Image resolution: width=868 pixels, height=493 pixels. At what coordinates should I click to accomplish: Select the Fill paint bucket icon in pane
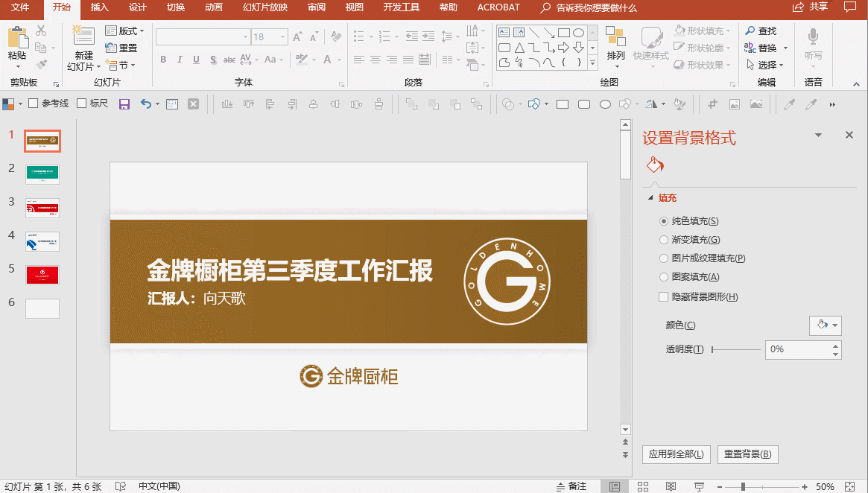(655, 165)
